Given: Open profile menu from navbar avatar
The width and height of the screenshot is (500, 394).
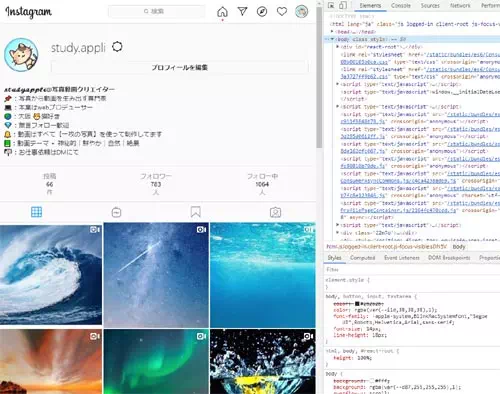Looking at the screenshot, I should pos(301,11).
